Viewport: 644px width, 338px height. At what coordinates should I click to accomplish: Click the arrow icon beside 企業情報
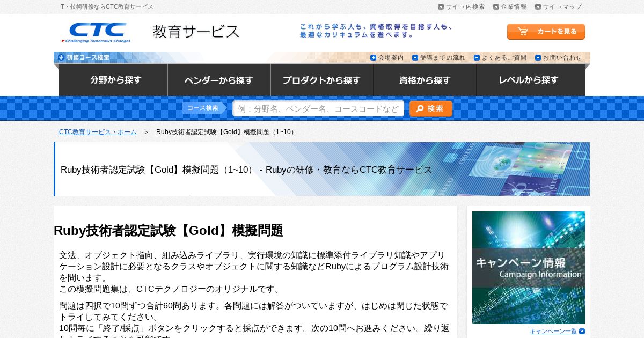click(x=496, y=7)
